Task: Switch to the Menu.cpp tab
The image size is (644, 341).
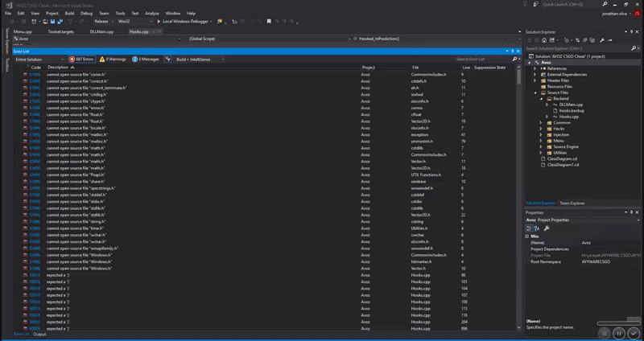Action: pos(23,31)
